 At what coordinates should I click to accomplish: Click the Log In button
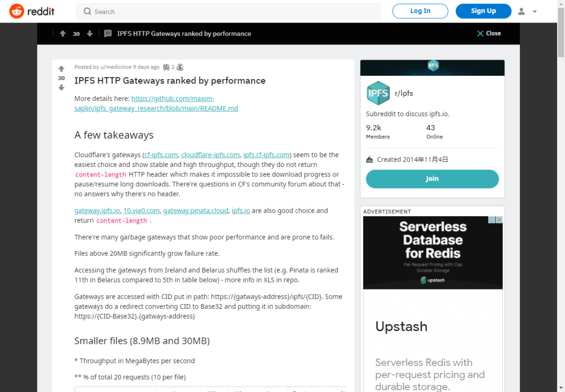(420, 11)
